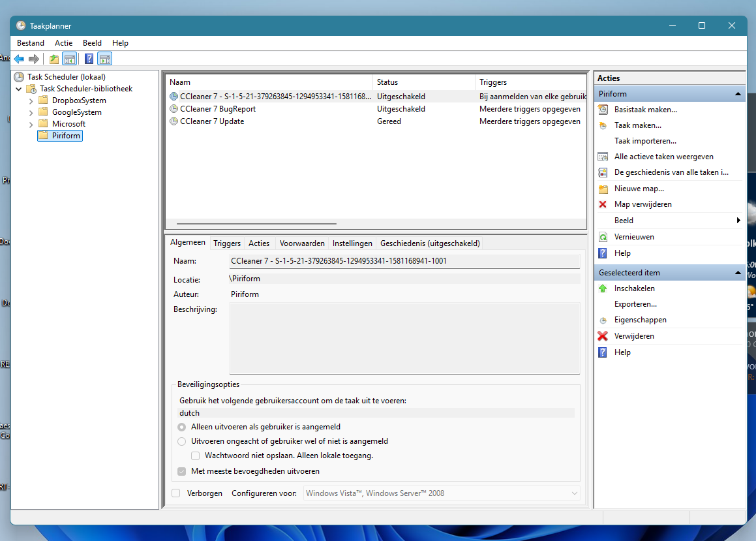Select the CCleaner 7 BugReport task row
756x541 pixels.
[376, 109]
